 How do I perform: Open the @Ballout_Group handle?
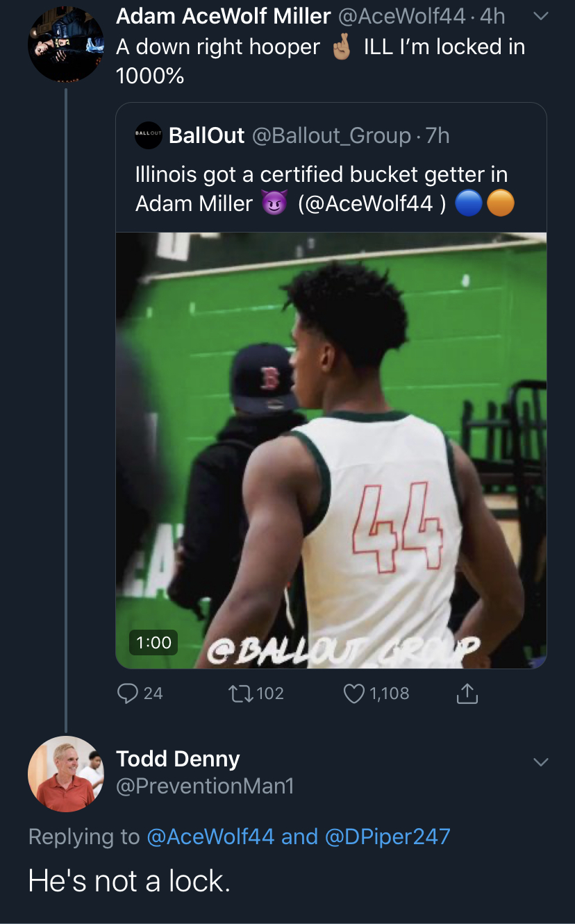point(331,135)
